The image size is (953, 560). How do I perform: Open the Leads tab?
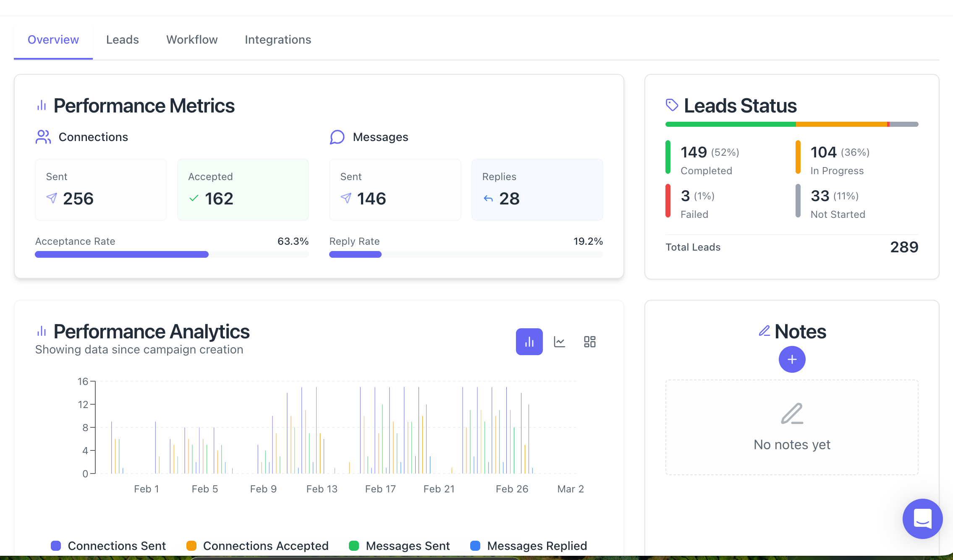pyautogui.click(x=122, y=39)
